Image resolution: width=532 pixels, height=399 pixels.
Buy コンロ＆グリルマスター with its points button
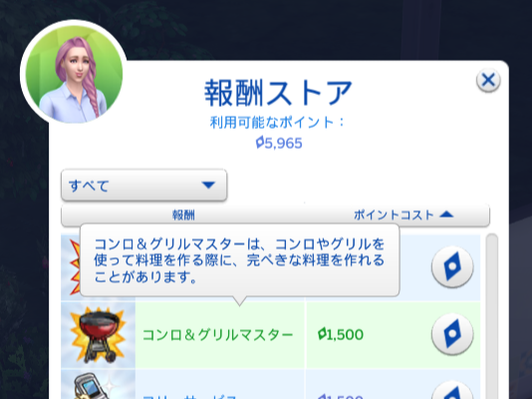click(x=452, y=334)
